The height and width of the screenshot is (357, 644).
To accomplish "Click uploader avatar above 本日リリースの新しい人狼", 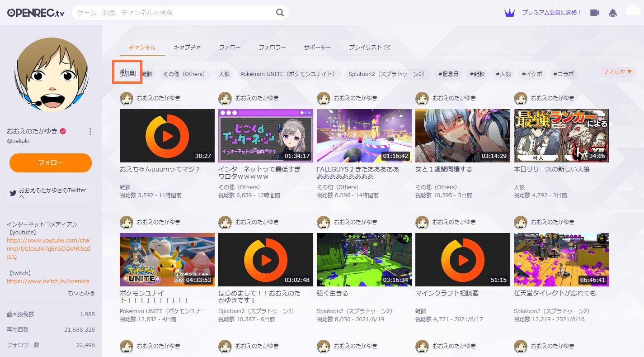I will point(521,98).
